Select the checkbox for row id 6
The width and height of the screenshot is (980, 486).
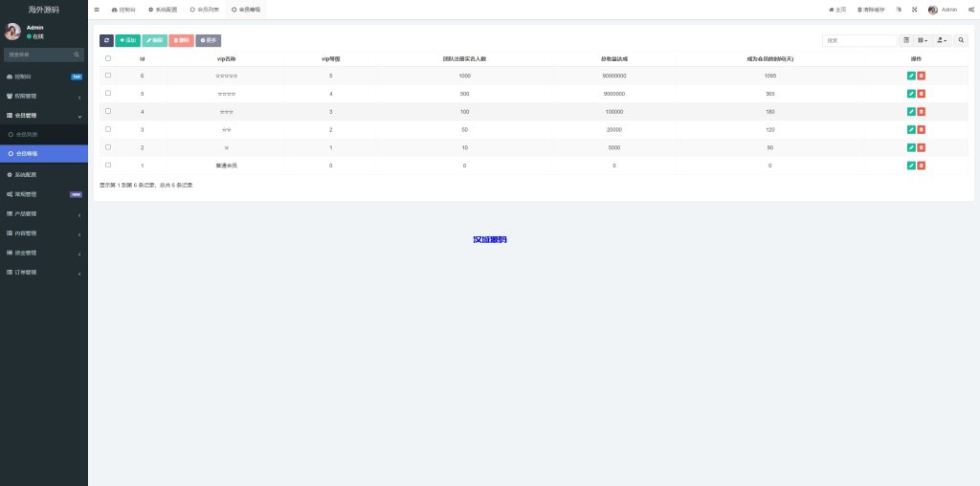108,75
